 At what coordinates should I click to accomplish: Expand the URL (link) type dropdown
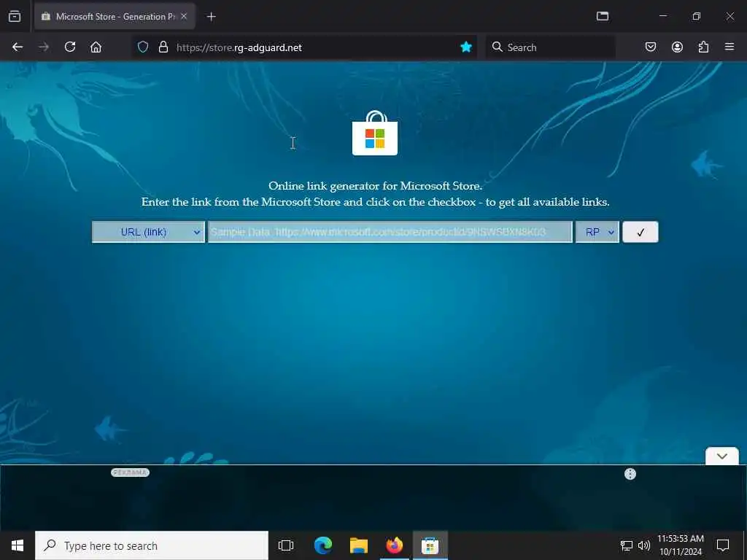[148, 232]
